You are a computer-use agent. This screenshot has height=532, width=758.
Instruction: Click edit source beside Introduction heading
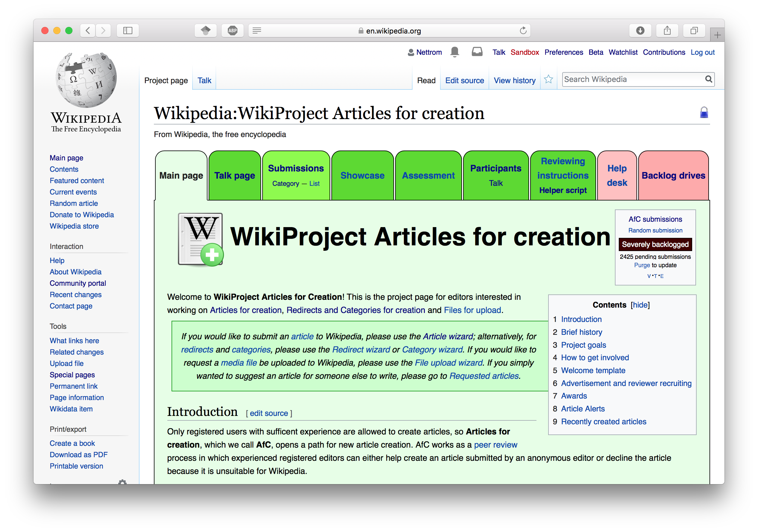[269, 414]
